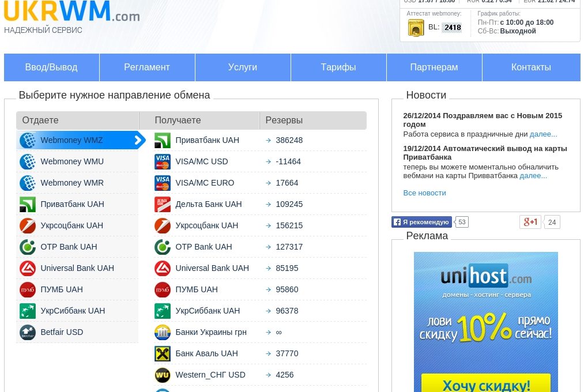
Task: Click the Facebook count 53
Action: pyautogui.click(x=462, y=222)
